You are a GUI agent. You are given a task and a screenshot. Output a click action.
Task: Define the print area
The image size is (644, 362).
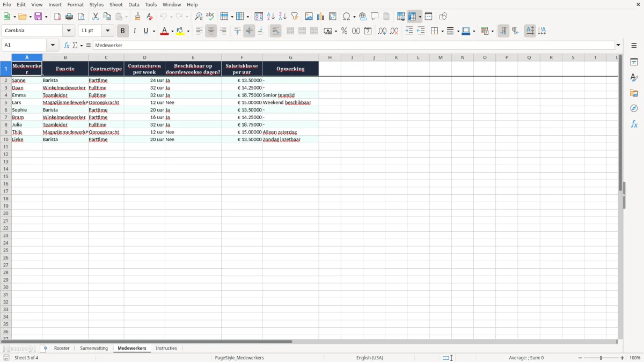[401, 17]
